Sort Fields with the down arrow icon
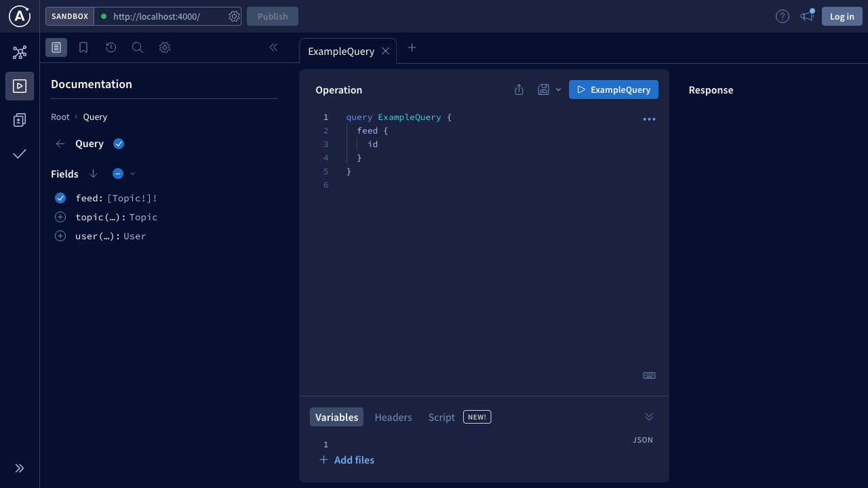This screenshot has width=868, height=488. click(x=94, y=174)
